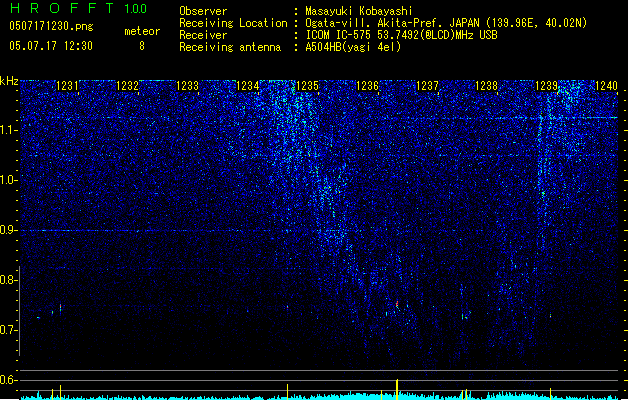Select the meteor count value 8
The width and height of the screenshot is (629, 400).
click(142, 46)
